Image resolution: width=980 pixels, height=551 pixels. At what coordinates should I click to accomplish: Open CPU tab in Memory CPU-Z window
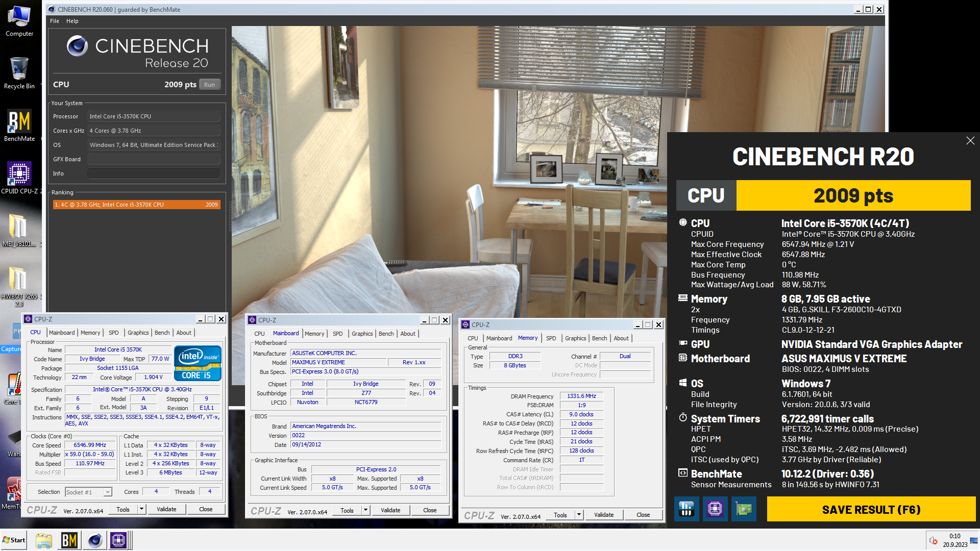tap(473, 338)
